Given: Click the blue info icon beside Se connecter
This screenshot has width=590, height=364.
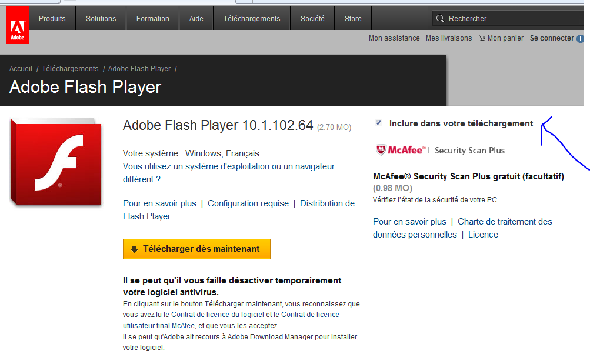Looking at the screenshot, I should (580, 38).
